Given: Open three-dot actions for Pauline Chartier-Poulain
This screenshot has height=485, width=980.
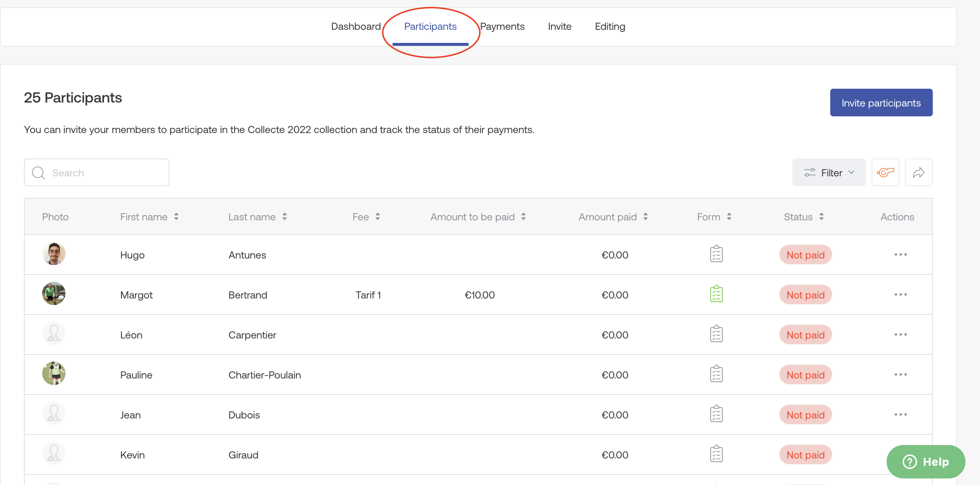Looking at the screenshot, I should tap(900, 374).
